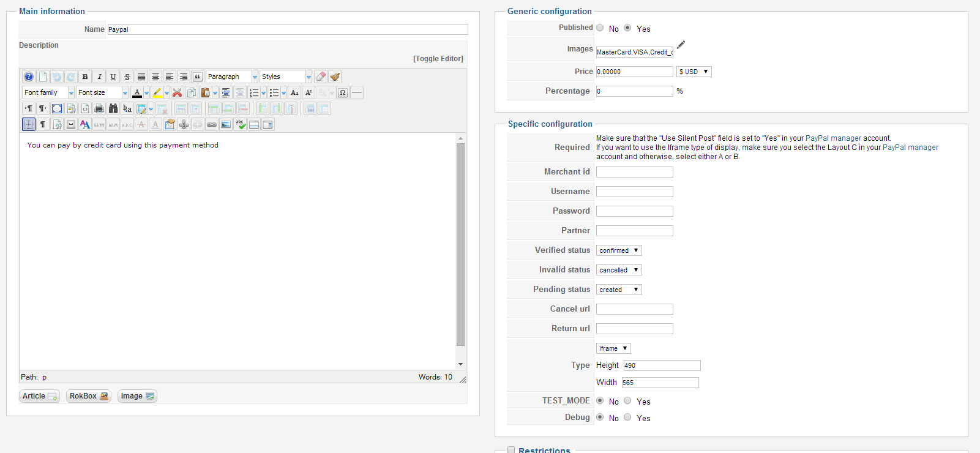This screenshot has height=453, width=980.
Task: Click the New document icon
Action: (43, 77)
